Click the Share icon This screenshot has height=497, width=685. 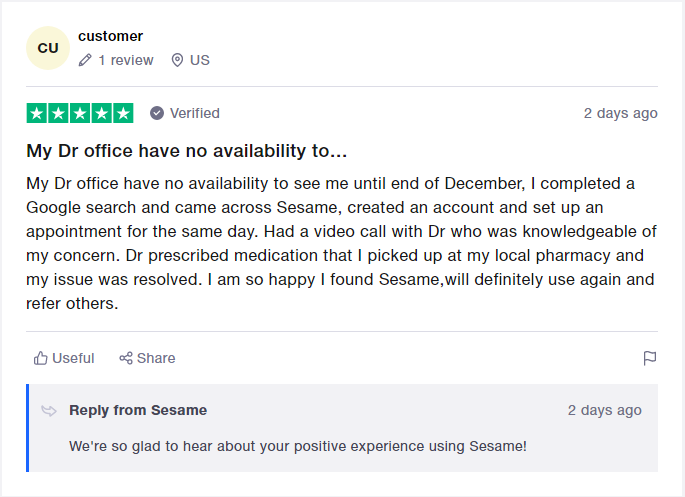point(126,358)
